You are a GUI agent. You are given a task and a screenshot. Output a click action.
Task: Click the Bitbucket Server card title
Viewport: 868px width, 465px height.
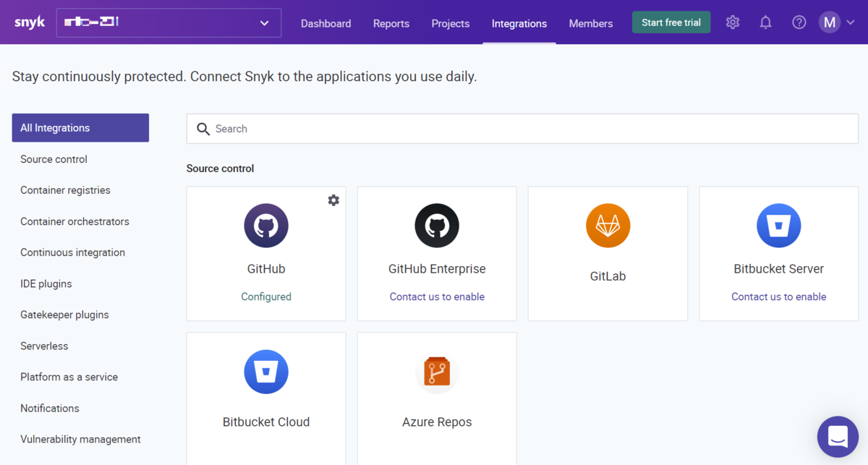[x=778, y=269]
